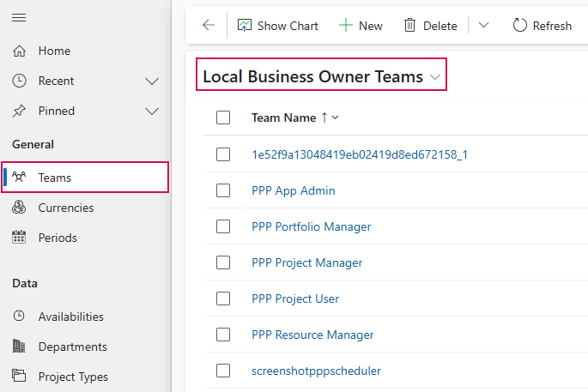Click the Departments building icon
This screenshot has height=392, width=588.
19,346
